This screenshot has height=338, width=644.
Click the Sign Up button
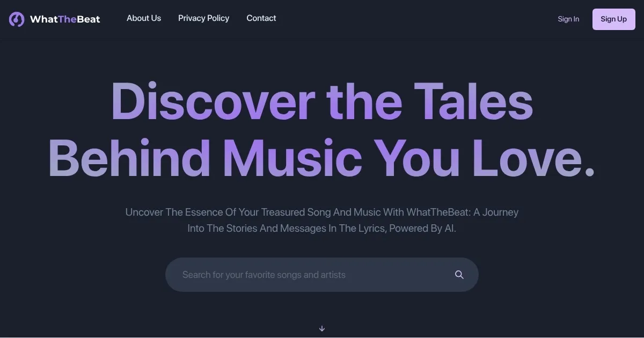pyautogui.click(x=613, y=19)
